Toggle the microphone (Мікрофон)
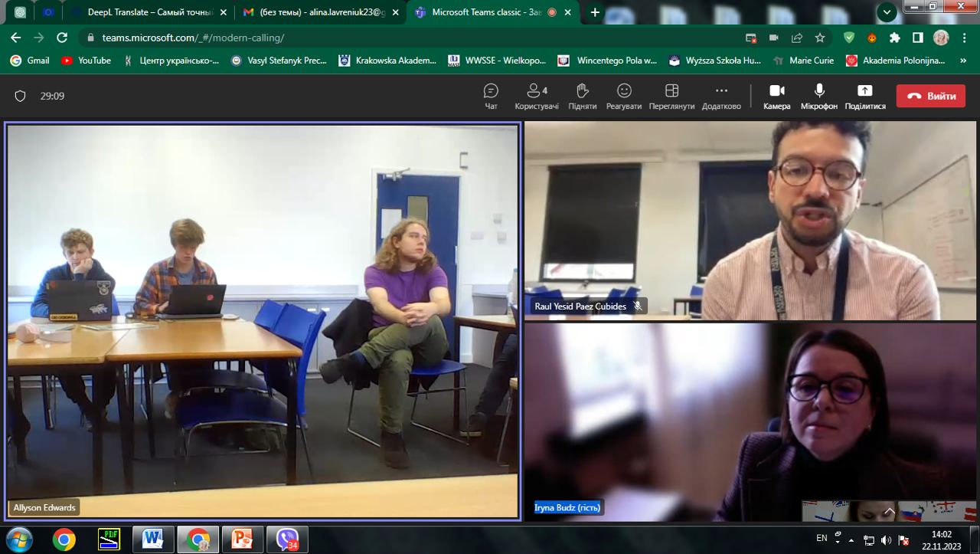980x554 pixels. pos(819,97)
